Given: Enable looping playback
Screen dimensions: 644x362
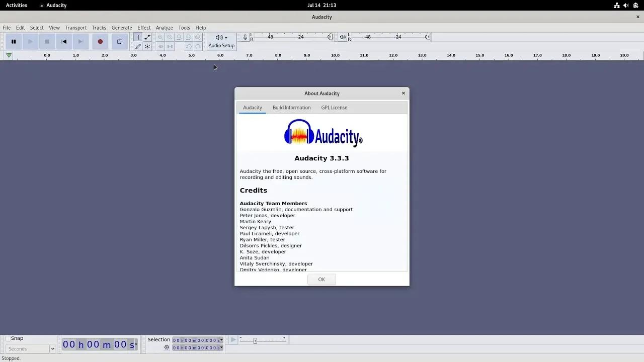Looking at the screenshot, I should point(119,41).
